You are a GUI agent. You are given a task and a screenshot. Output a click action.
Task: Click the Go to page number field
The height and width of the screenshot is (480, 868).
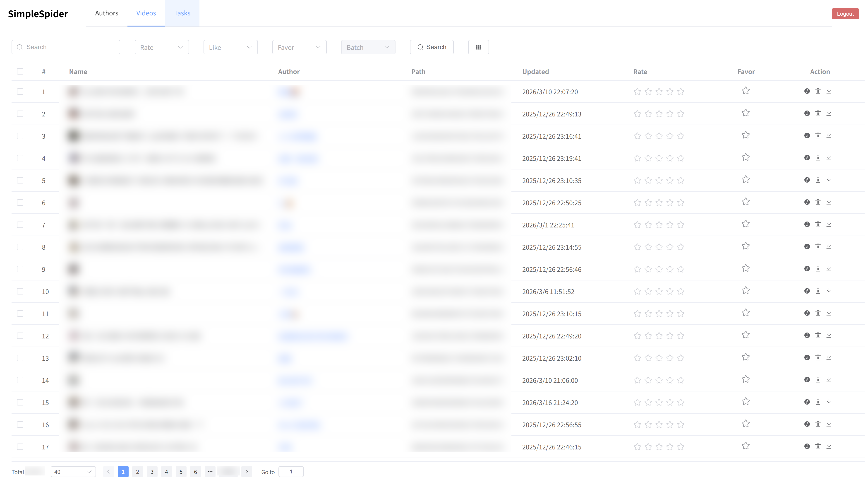[x=291, y=472]
